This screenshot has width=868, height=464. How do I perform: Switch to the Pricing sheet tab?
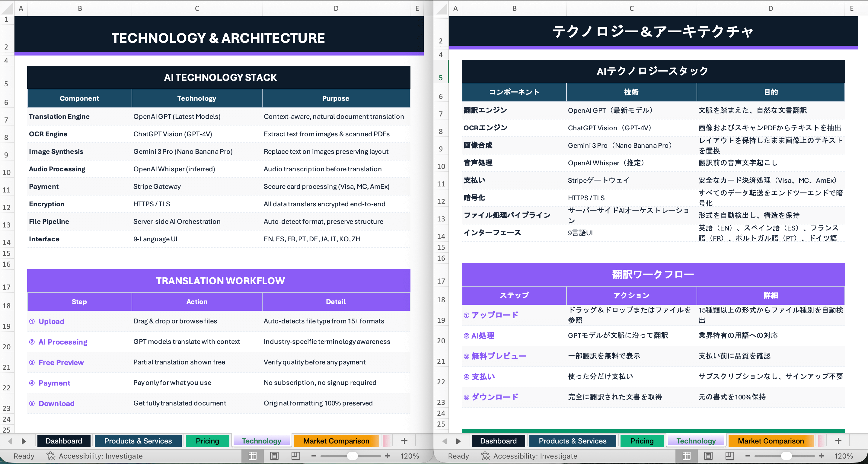[x=207, y=441]
